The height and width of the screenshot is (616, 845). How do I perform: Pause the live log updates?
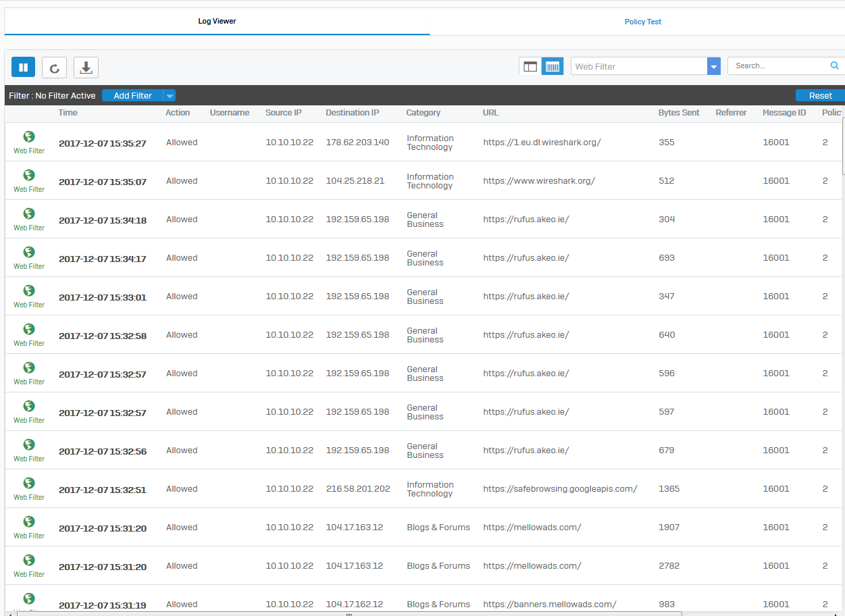pos(23,67)
